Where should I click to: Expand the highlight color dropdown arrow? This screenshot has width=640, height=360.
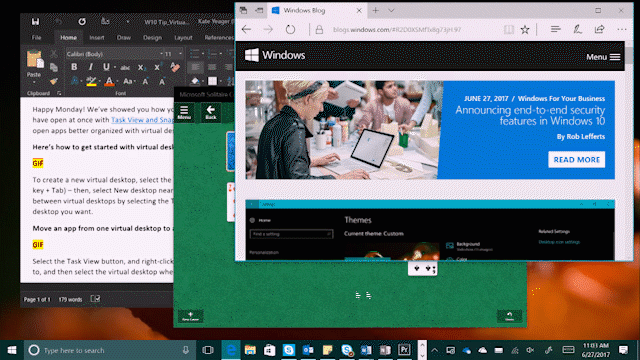100,82
